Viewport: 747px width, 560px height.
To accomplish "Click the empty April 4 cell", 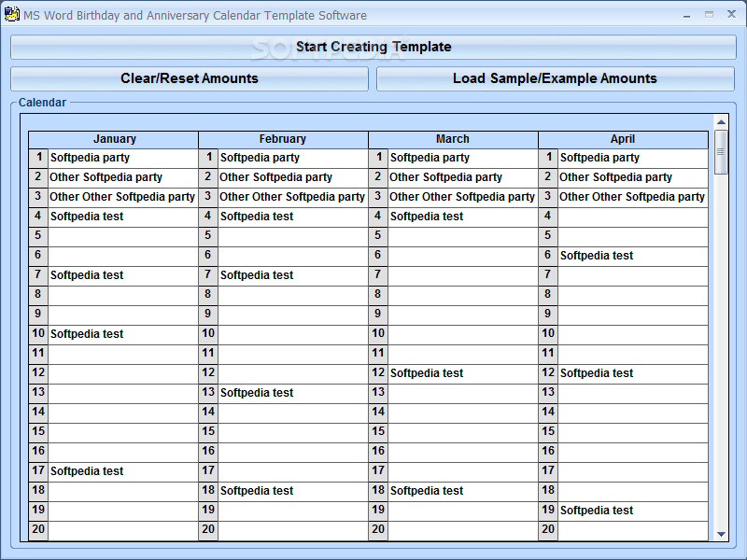I will click(633, 217).
